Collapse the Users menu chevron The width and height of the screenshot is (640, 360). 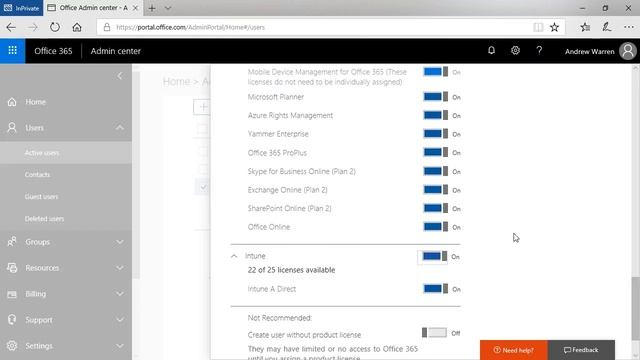(120, 128)
